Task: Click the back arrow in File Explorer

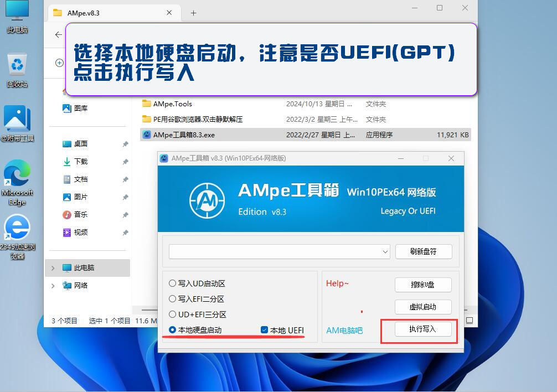Action: (59, 34)
